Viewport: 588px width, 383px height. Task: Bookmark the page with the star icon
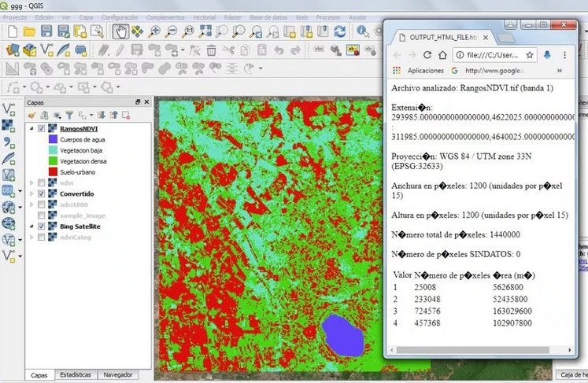coord(530,55)
